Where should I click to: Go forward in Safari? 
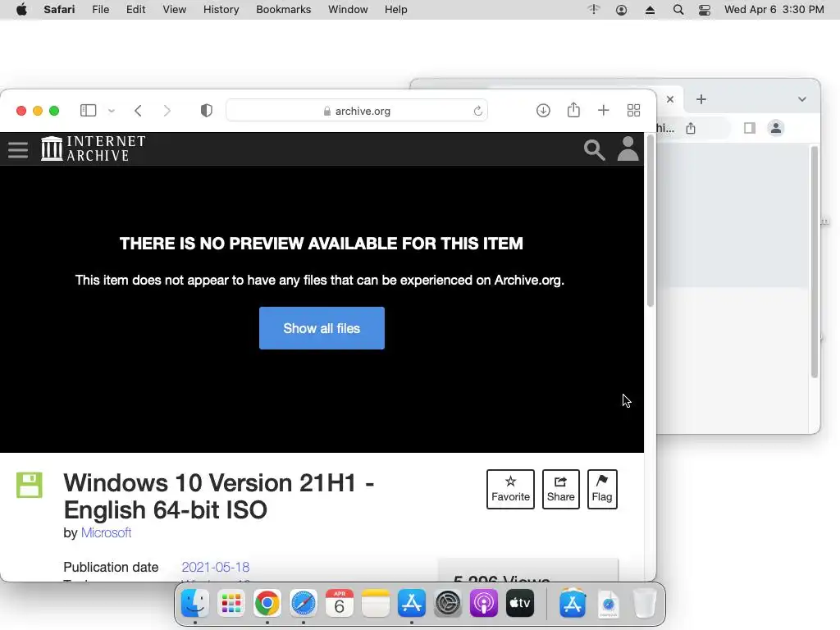click(x=167, y=111)
